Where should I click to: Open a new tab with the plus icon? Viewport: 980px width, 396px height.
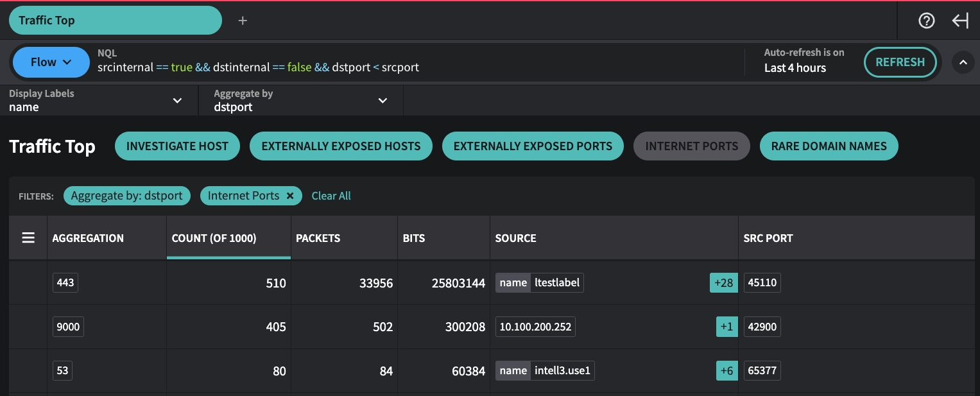coord(243,20)
